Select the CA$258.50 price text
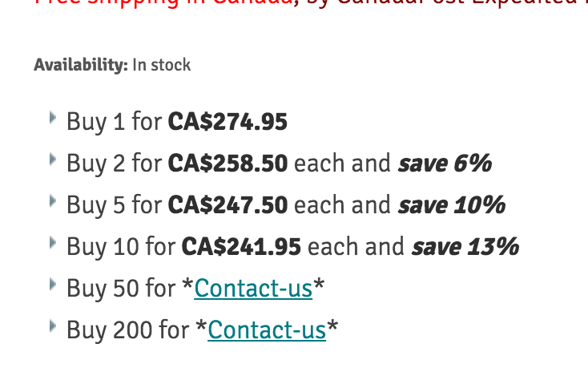588x372 pixels. (x=228, y=164)
